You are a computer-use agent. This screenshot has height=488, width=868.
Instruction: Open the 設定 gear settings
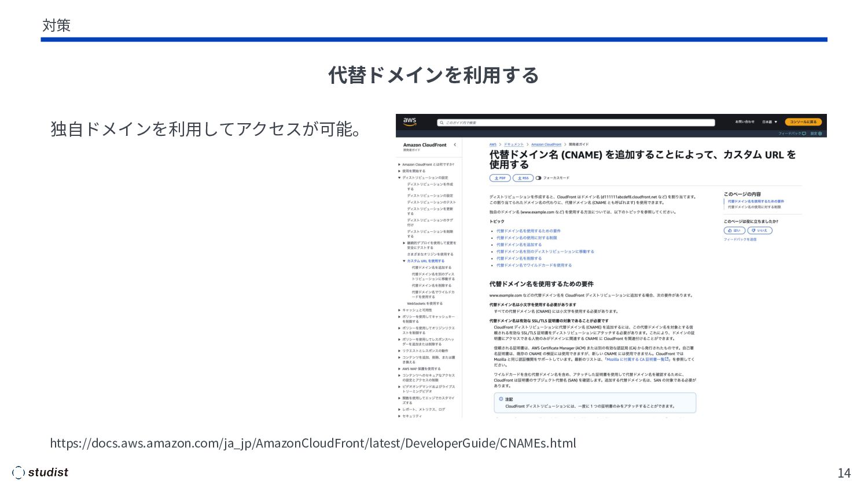(815, 134)
